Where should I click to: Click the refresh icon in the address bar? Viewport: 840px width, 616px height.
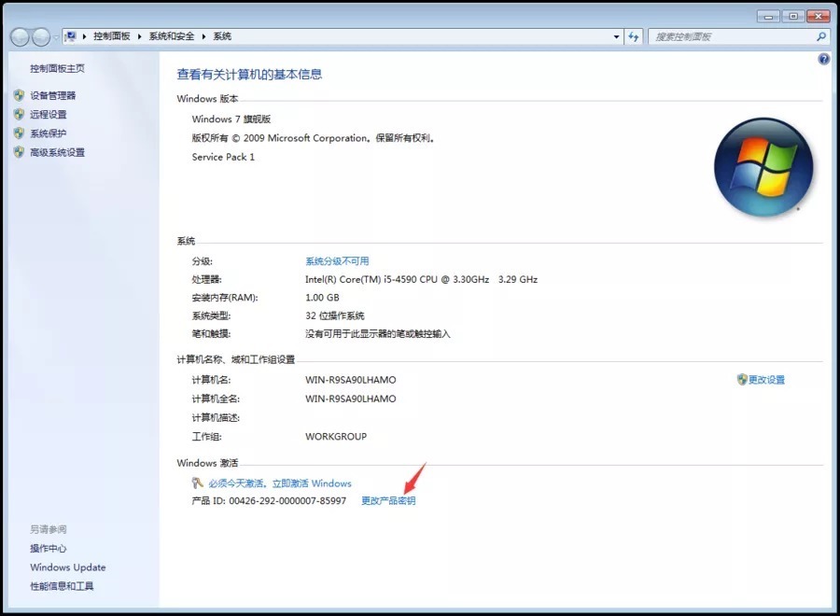tap(634, 35)
